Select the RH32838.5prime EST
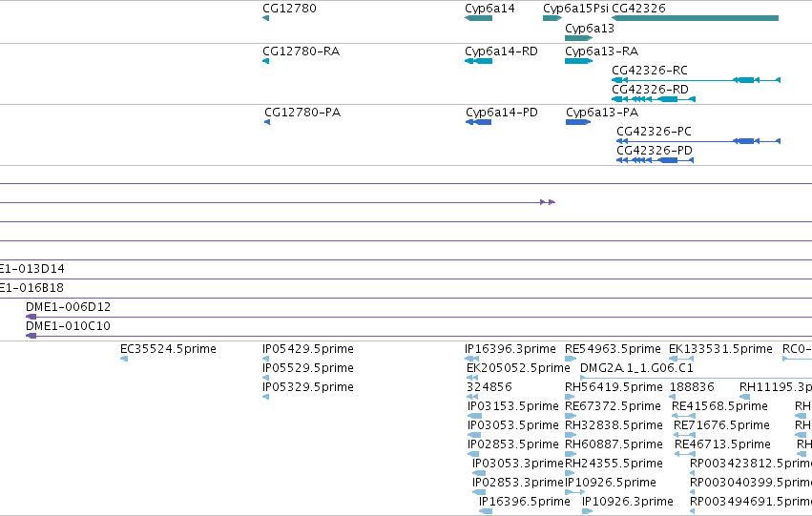 click(x=571, y=435)
